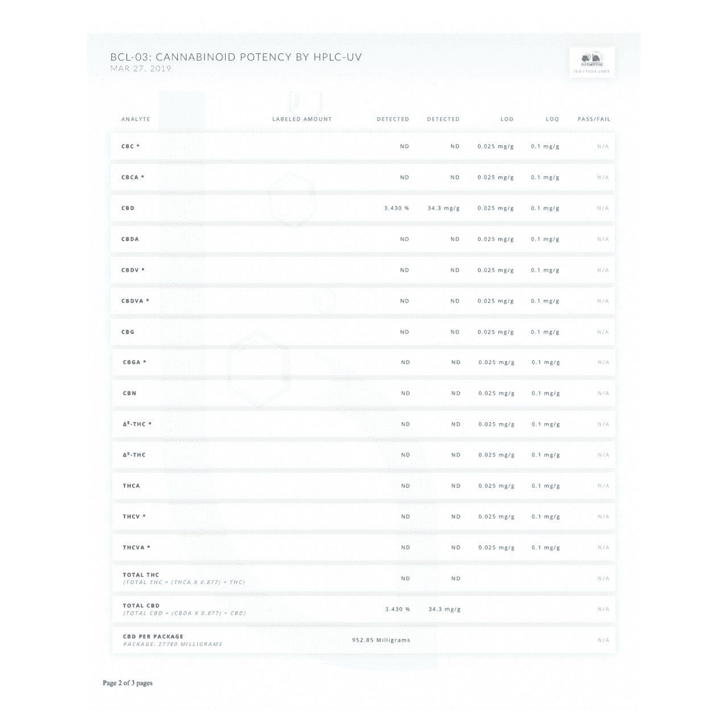Click the CBDVA * row label
Viewport: 728px width, 728px height.
click(x=135, y=301)
